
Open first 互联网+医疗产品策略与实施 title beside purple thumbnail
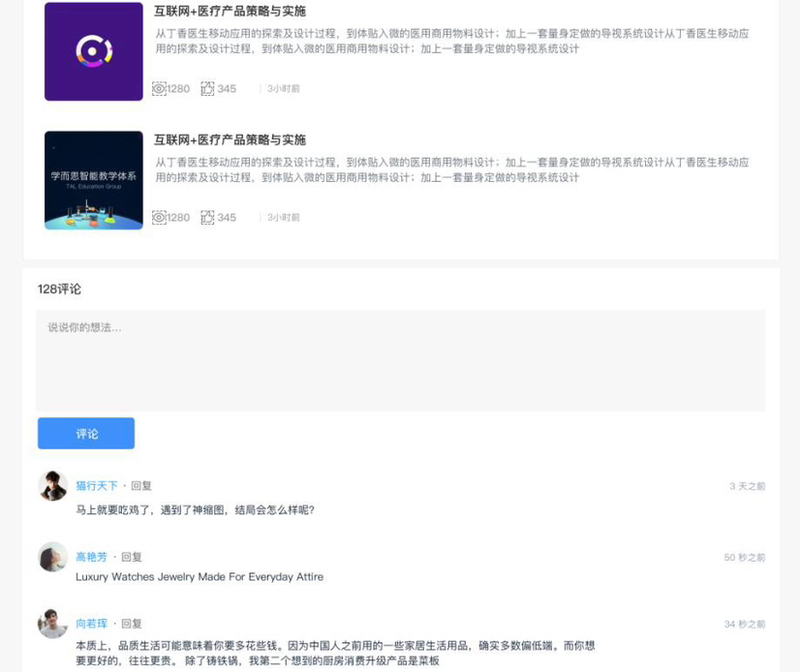coord(230,11)
